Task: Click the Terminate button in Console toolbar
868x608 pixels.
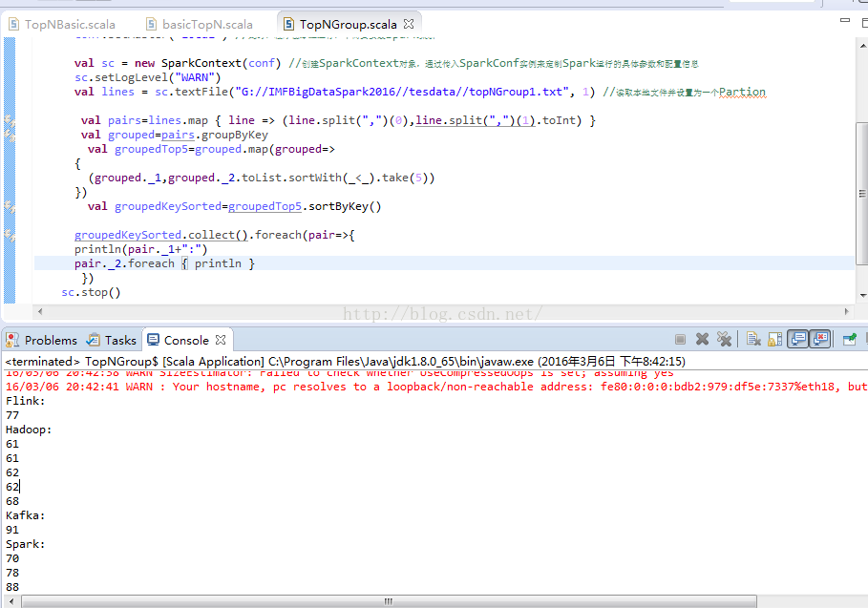Action: tap(680, 339)
